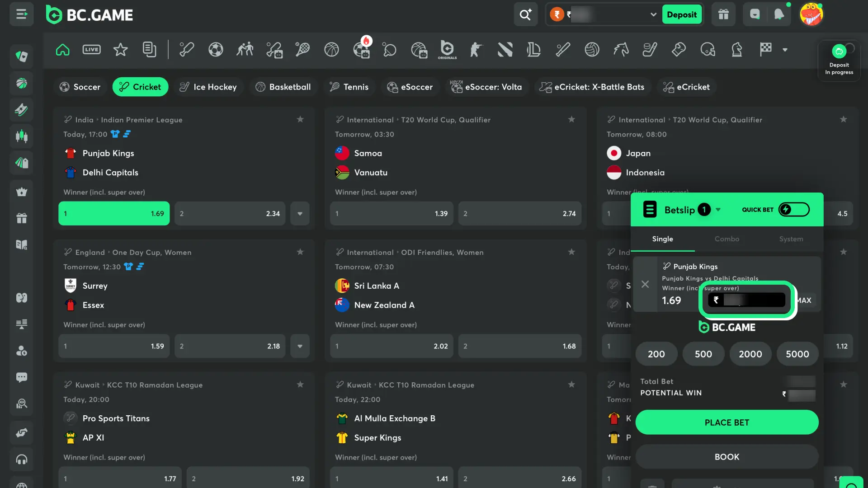Open the search tool

click(x=525, y=14)
